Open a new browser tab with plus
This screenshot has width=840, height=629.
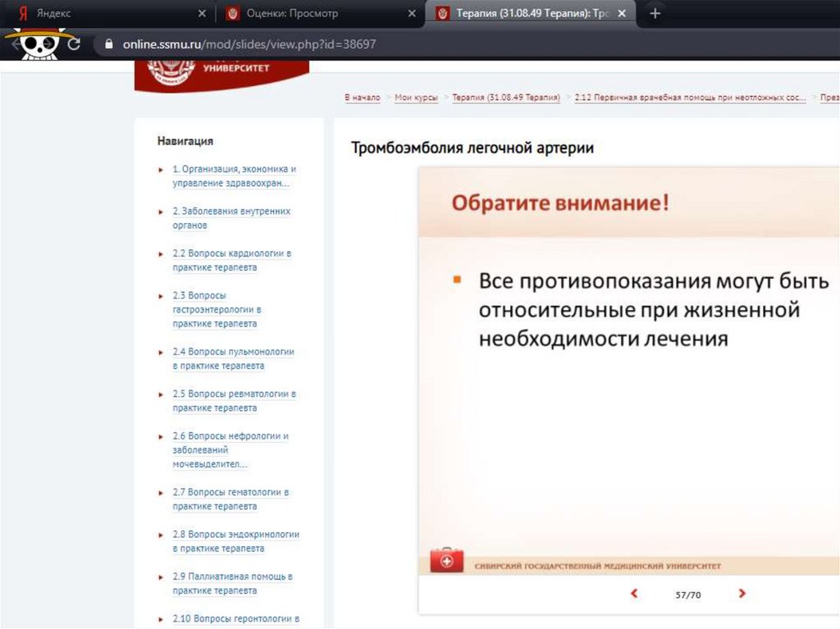point(655,14)
